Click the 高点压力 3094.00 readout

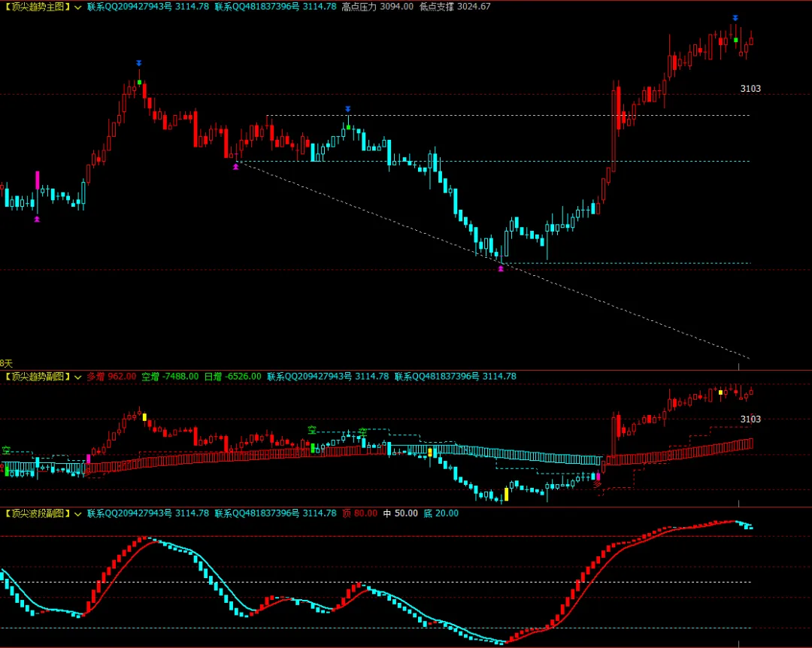click(377, 7)
